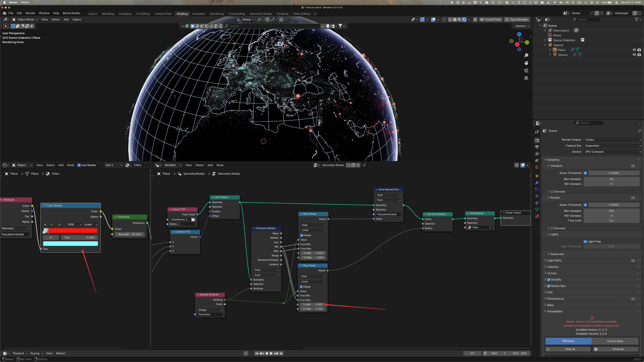The image size is (644, 362).
Task: Open Render Engine dropdown
Action: tap(613, 140)
